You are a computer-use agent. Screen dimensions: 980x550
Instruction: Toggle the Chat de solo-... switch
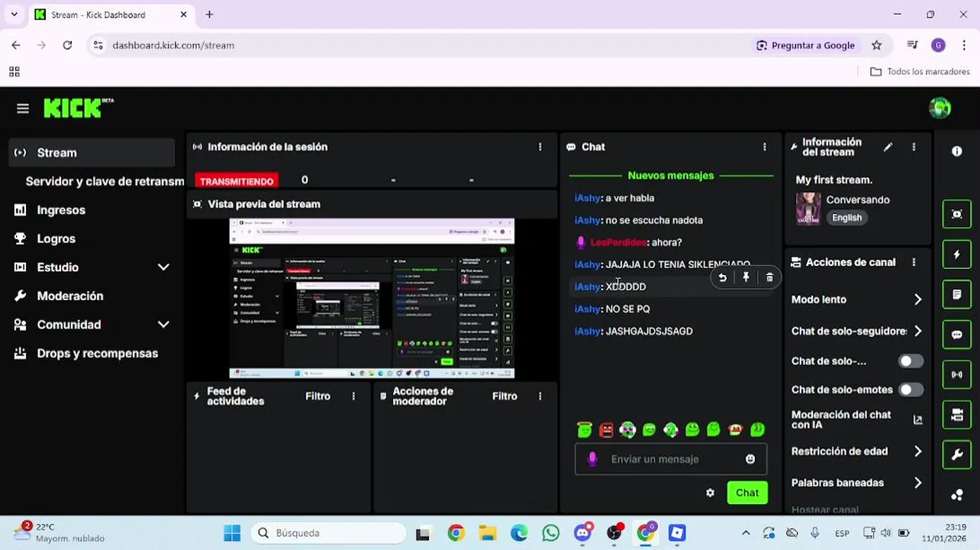click(x=911, y=361)
